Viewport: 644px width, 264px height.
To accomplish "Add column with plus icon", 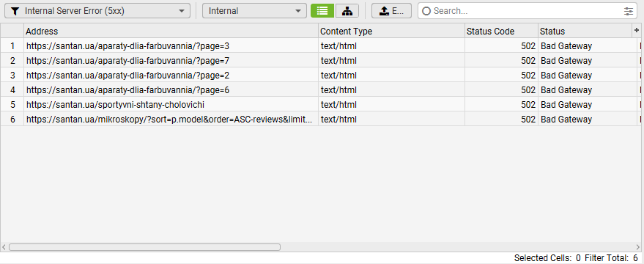I will [637, 30].
